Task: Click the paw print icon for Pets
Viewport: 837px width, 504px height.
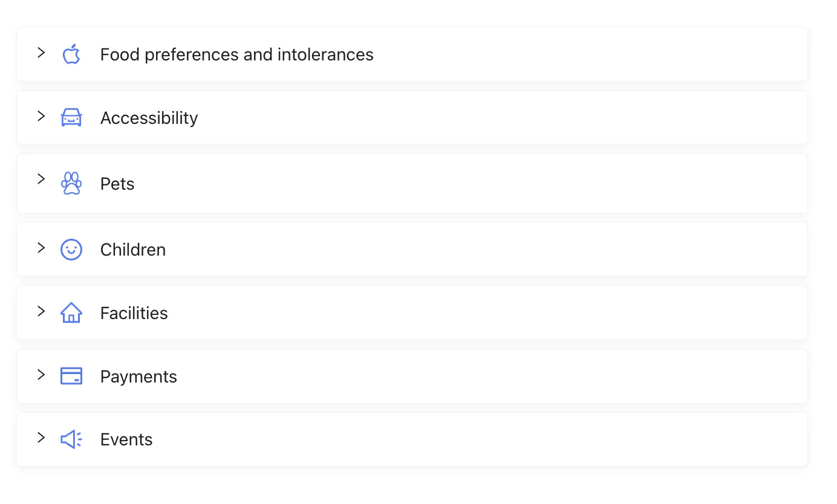Action: point(71,183)
